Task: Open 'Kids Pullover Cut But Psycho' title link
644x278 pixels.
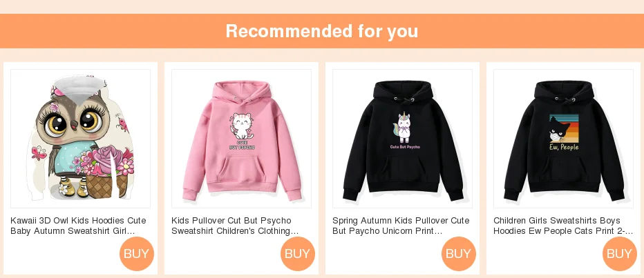Action: click(x=235, y=226)
